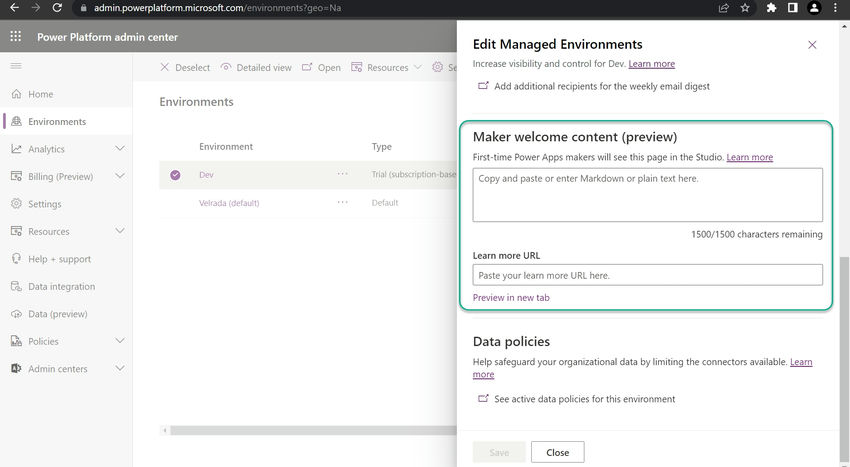Expand the Resources navigation section
The image size is (850, 467).
click(x=120, y=232)
